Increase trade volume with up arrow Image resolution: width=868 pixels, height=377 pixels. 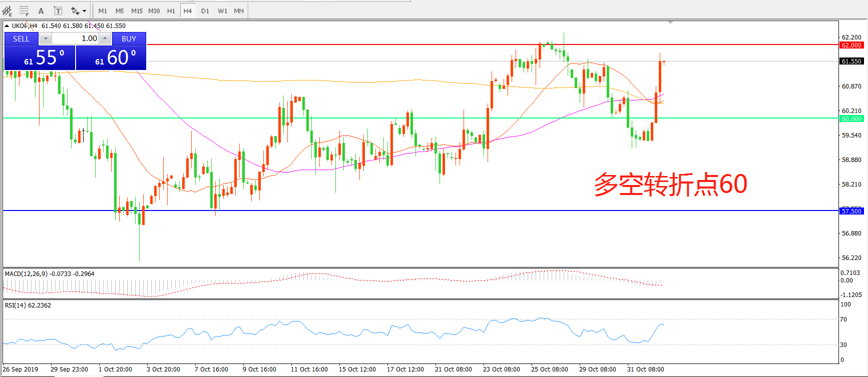pos(105,38)
